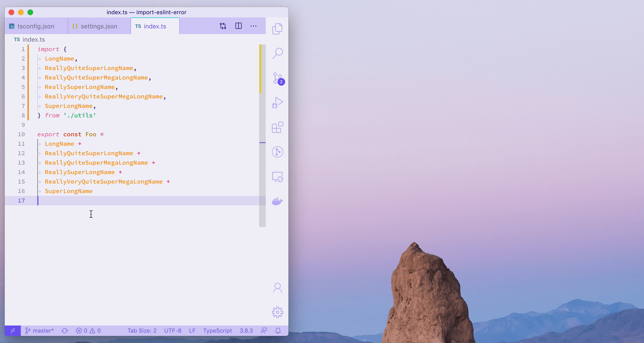Click ReallyQuiteSuperMegaLongName on line 13
The image size is (644, 343).
(96, 163)
